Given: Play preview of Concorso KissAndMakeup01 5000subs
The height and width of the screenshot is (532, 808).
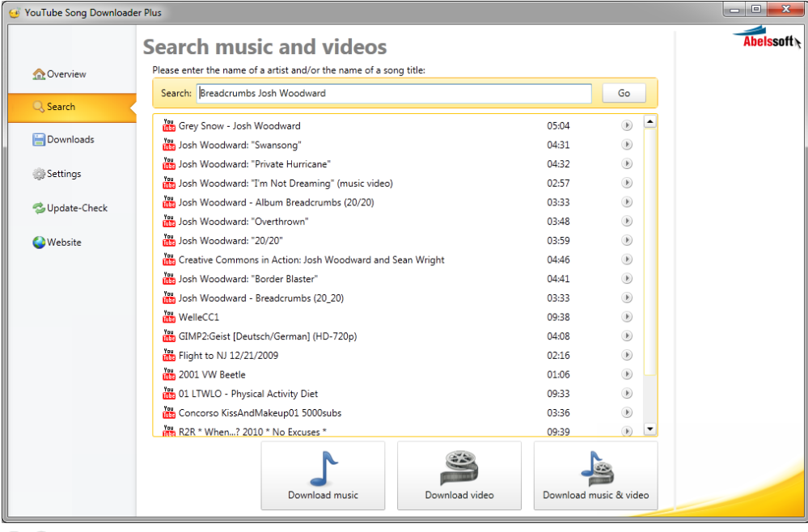Looking at the screenshot, I should click(x=627, y=412).
